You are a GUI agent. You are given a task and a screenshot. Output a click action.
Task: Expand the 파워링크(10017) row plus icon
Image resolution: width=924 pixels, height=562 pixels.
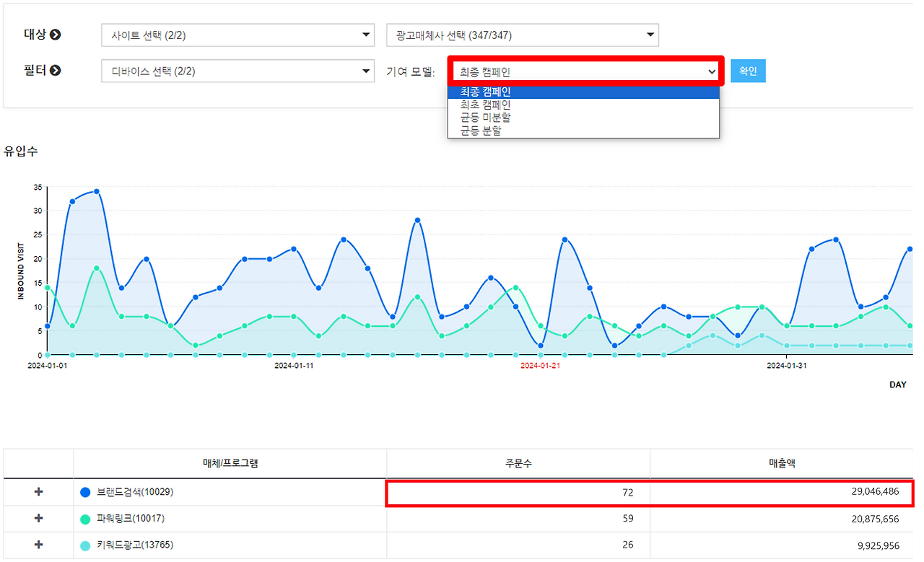39,518
